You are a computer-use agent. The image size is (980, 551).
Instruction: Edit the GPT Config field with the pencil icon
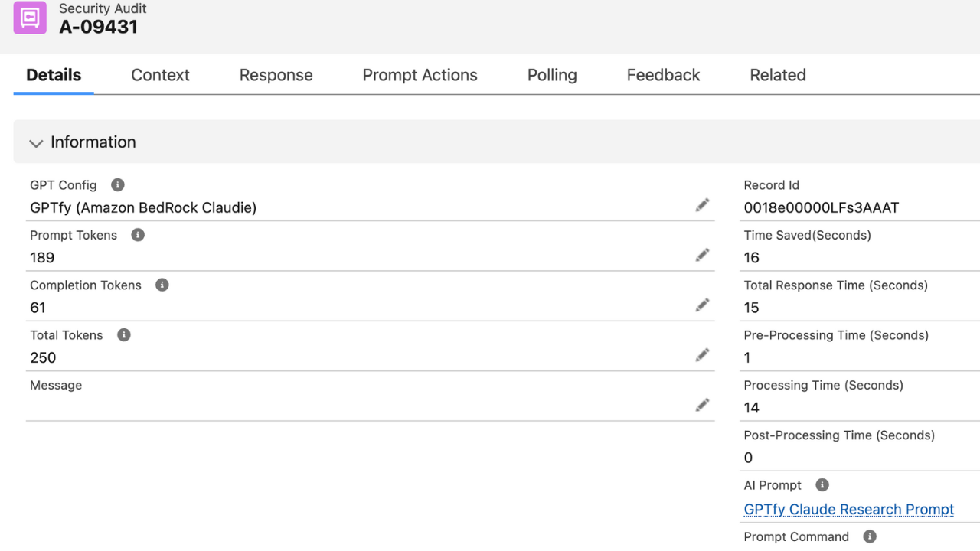click(x=702, y=204)
